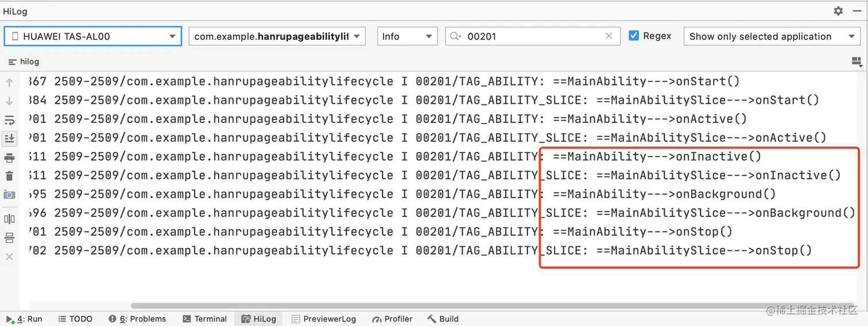Click the search magnifier icon in filter box

(456, 36)
